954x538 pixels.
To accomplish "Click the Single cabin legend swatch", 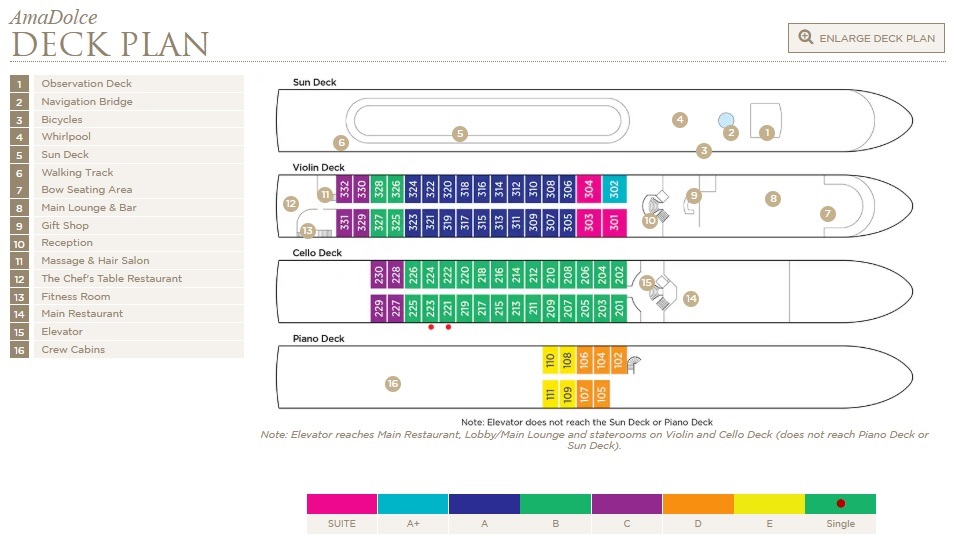I will pyautogui.click(x=840, y=504).
